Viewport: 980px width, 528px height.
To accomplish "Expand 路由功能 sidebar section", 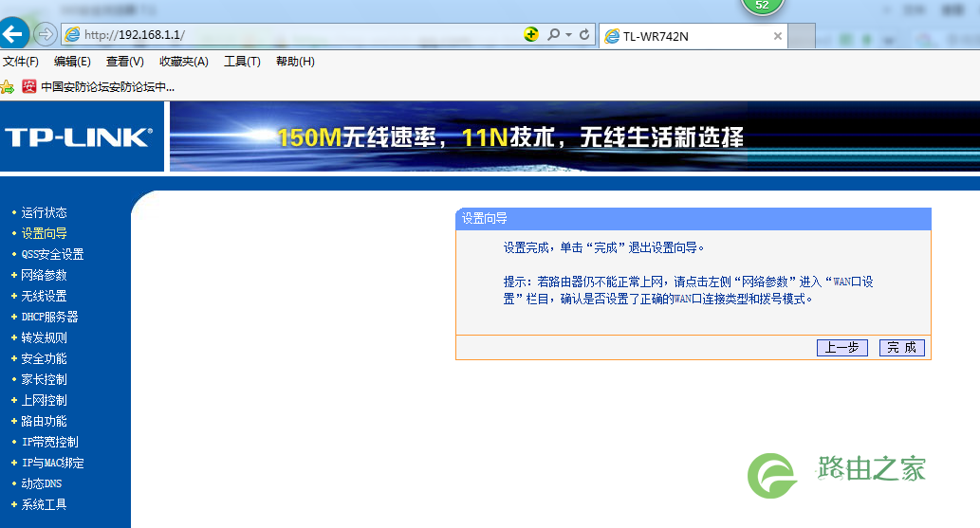I will pos(44,421).
